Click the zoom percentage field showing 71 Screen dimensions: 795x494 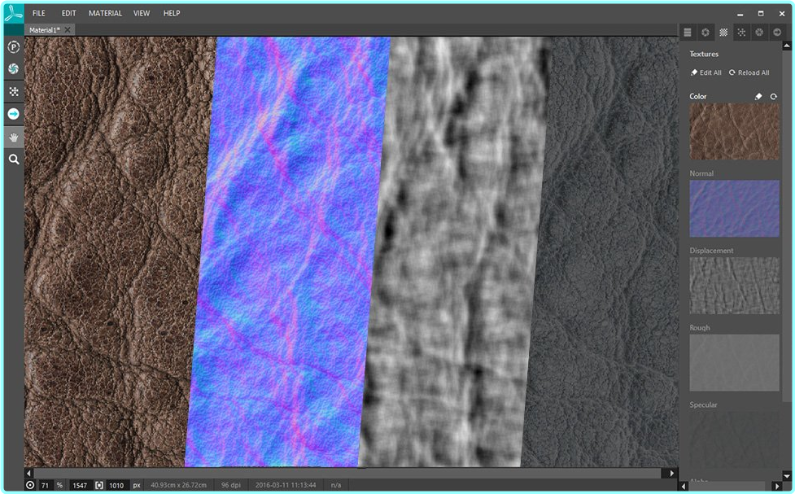pyautogui.click(x=45, y=485)
